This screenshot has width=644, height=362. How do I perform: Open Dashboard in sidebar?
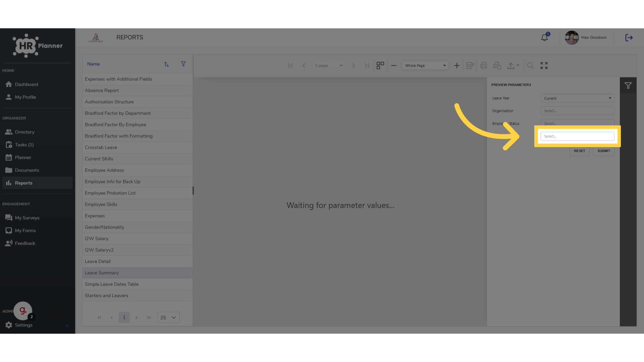(x=38, y=84)
